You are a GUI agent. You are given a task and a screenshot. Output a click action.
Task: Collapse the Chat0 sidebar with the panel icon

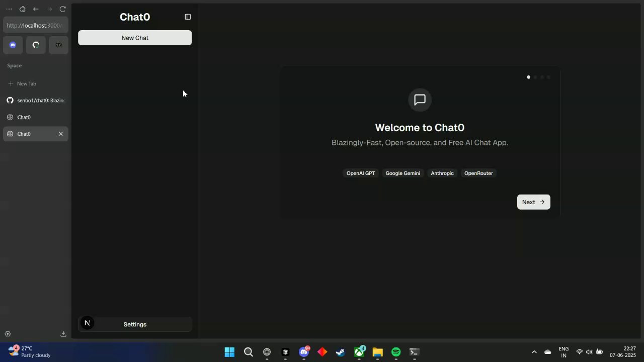(x=188, y=17)
